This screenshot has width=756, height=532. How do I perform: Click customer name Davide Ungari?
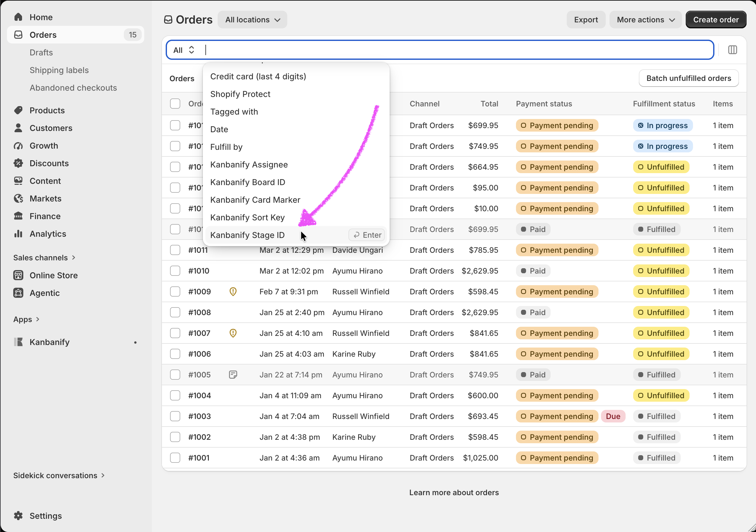pyautogui.click(x=358, y=250)
